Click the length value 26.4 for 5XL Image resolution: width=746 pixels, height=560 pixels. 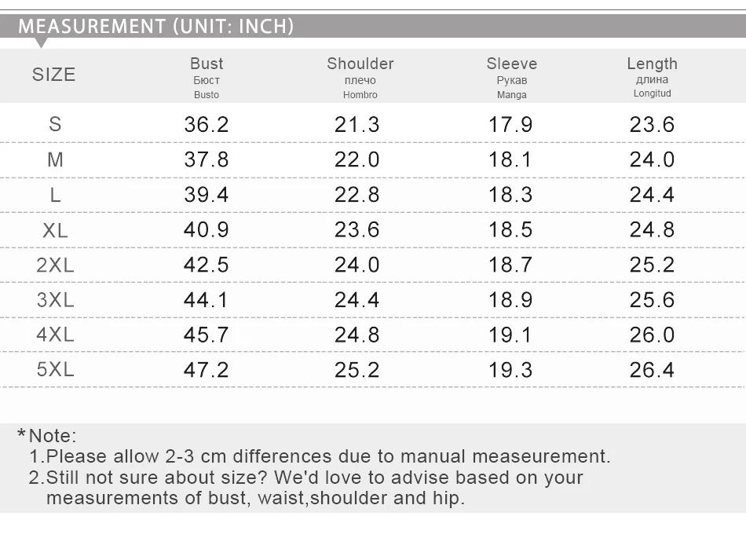click(652, 370)
